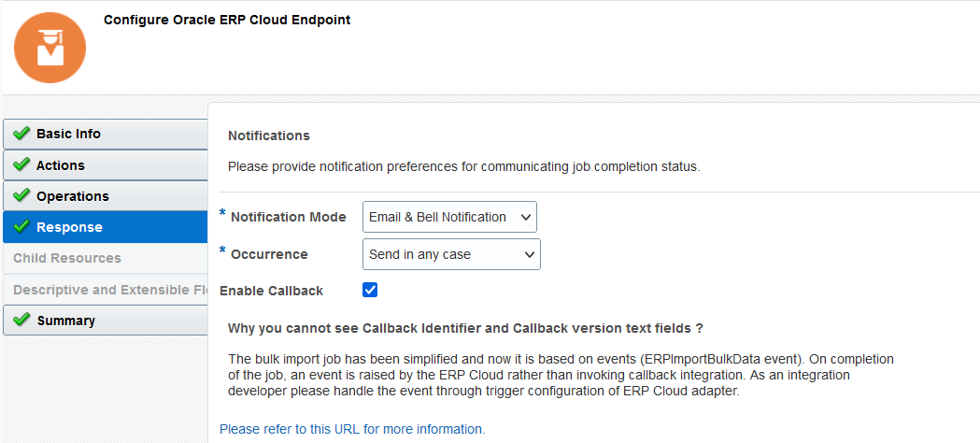Toggle the Enable Callback checkbox
Screen dimensions: 980x443
click(x=370, y=290)
